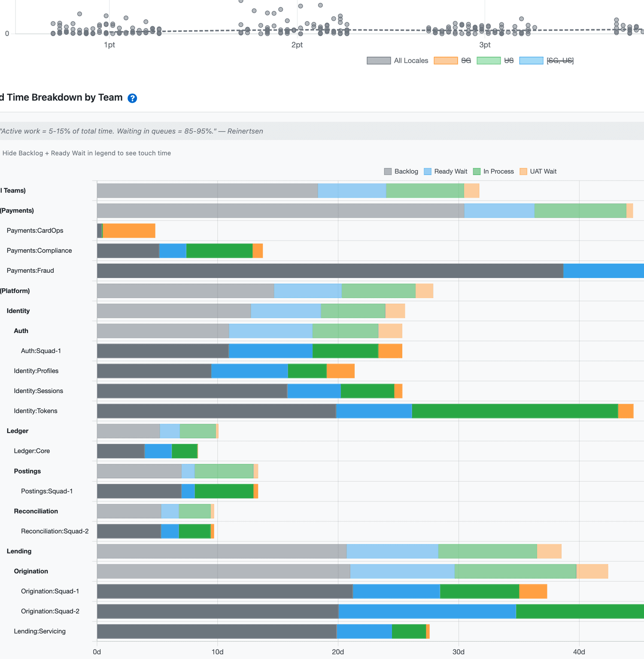Click the 40d x-axis tick label
Viewport: 644px width, 659px height.
coord(579,652)
